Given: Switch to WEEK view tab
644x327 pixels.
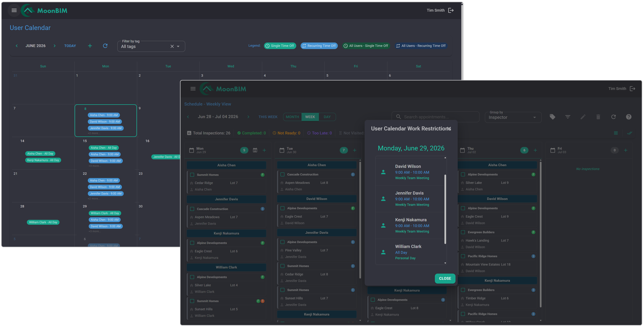Looking at the screenshot, I should click(310, 117).
